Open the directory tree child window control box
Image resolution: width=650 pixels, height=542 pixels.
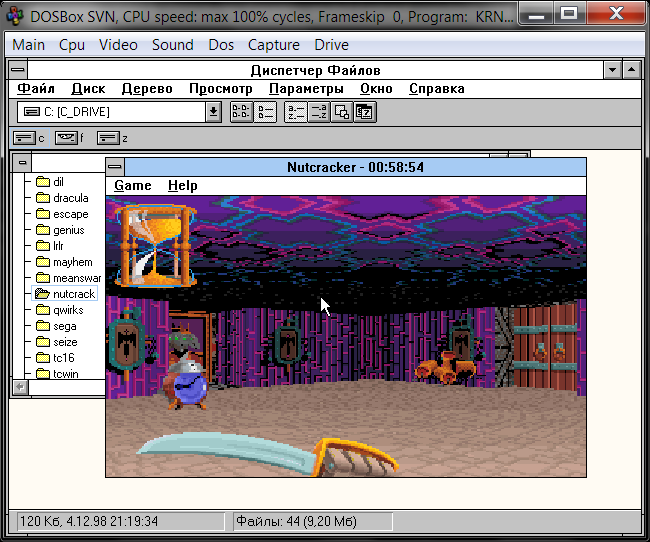coord(22,163)
